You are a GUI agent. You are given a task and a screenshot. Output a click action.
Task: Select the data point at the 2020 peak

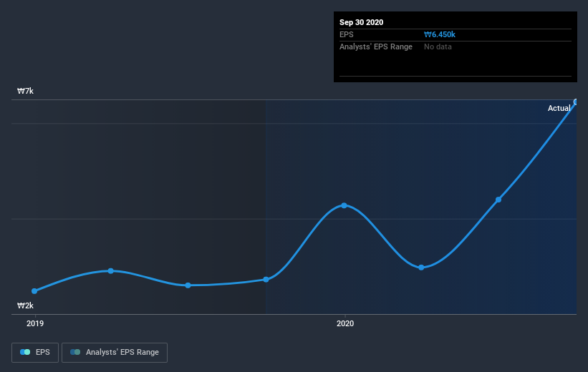[344, 205]
